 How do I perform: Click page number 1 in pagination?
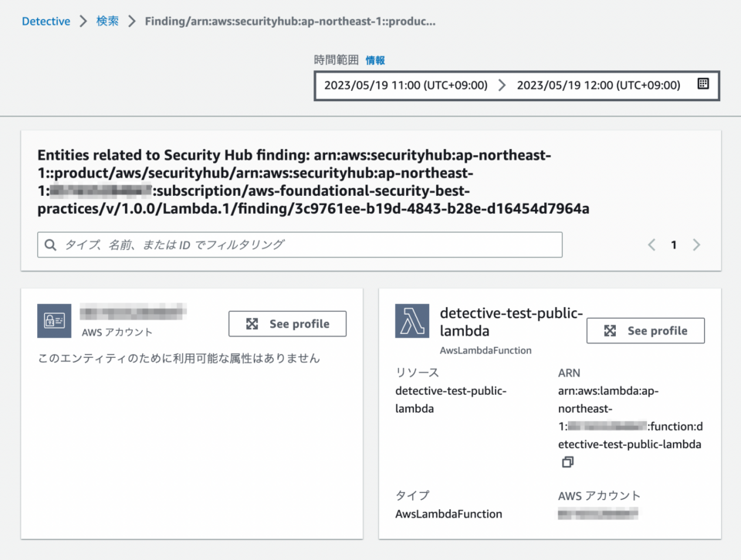[x=674, y=245]
